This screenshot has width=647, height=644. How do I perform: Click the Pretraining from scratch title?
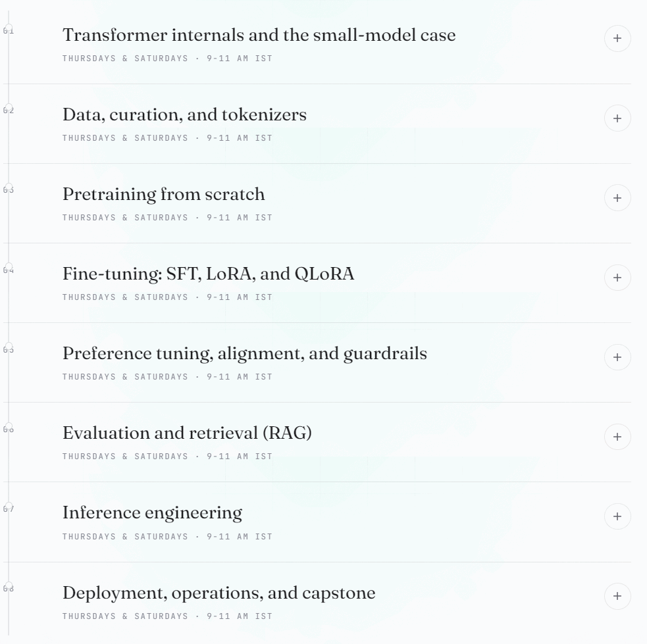click(163, 194)
